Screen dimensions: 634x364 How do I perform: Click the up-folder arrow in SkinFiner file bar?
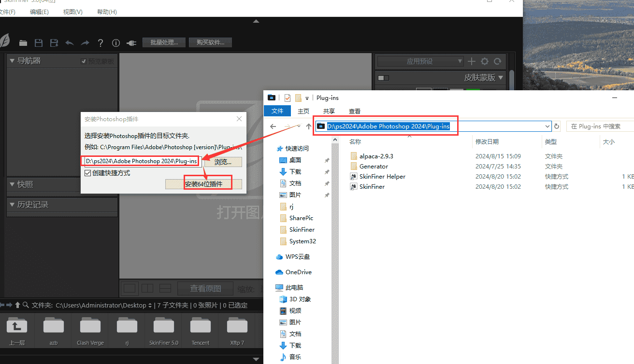coord(17,305)
